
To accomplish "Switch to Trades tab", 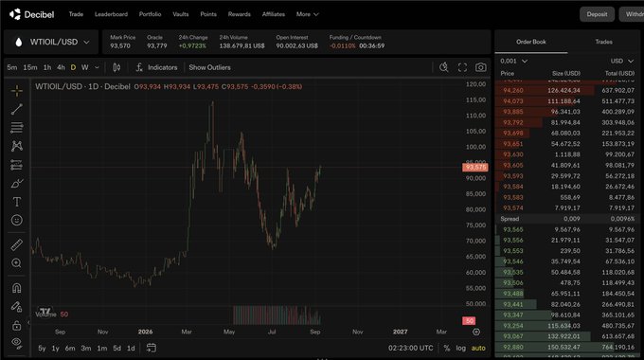I will [x=604, y=42].
